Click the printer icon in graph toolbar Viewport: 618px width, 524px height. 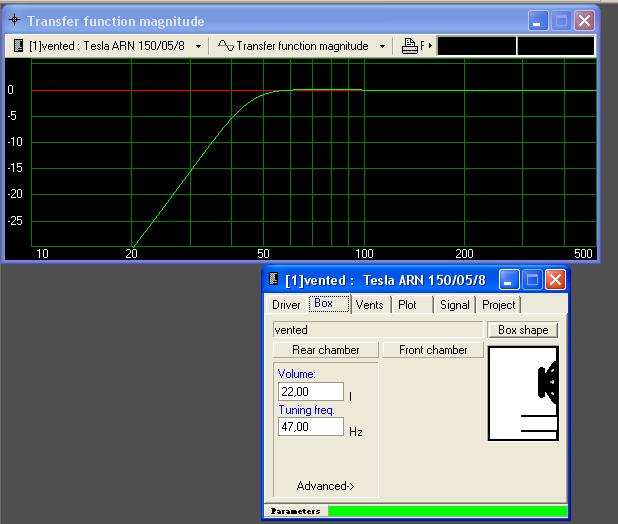click(409, 46)
